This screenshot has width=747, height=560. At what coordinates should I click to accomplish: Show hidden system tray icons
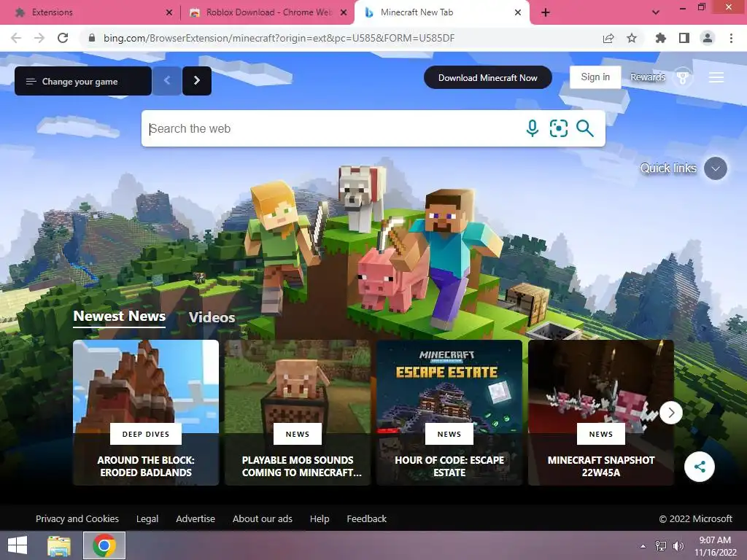coord(643,546)
